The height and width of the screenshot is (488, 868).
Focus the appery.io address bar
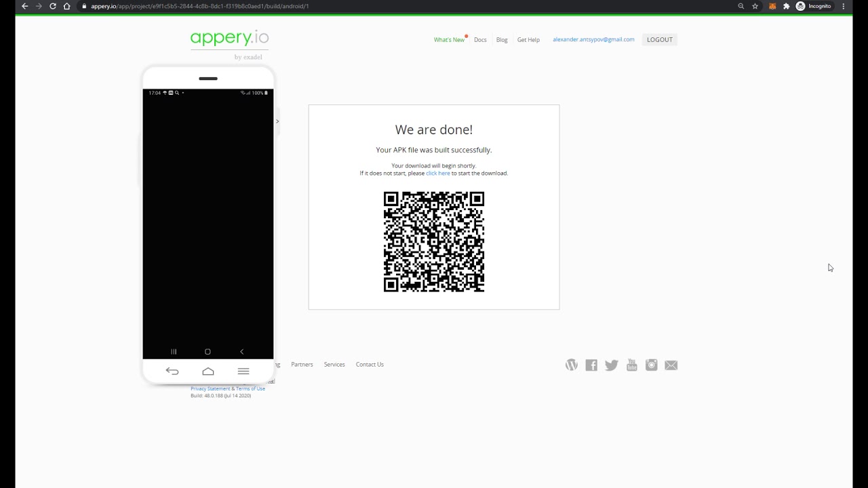407,6
